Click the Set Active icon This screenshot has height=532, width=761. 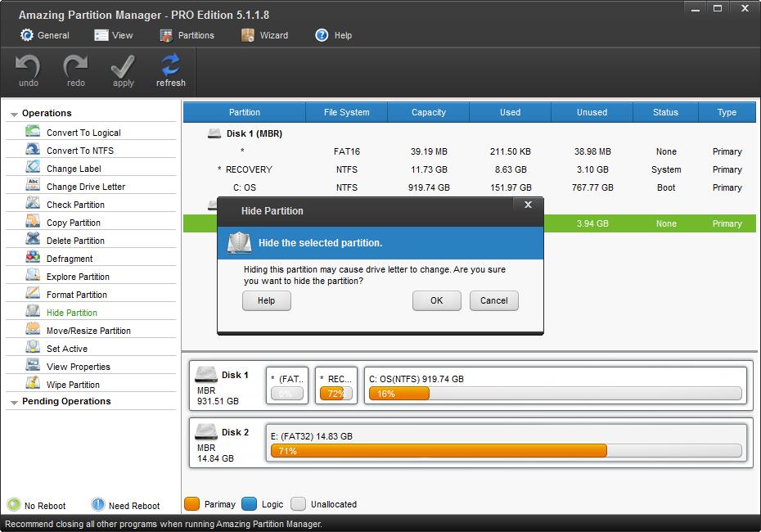33,347
